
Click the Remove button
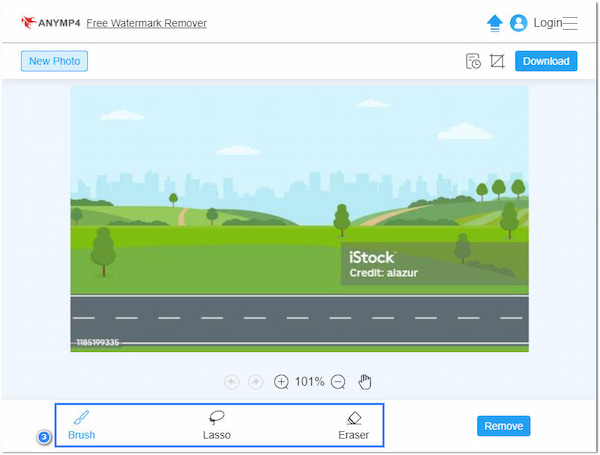point(503,426)
